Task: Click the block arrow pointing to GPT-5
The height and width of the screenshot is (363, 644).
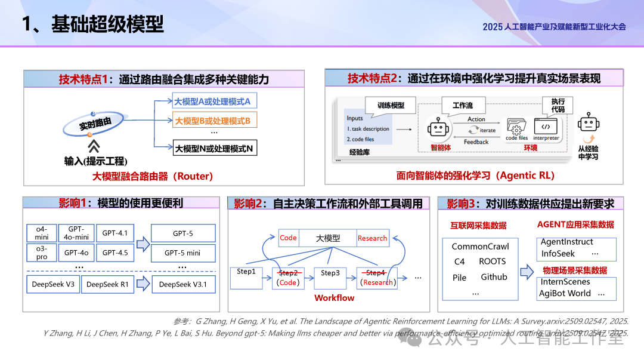Action: (x=142, y=243)
